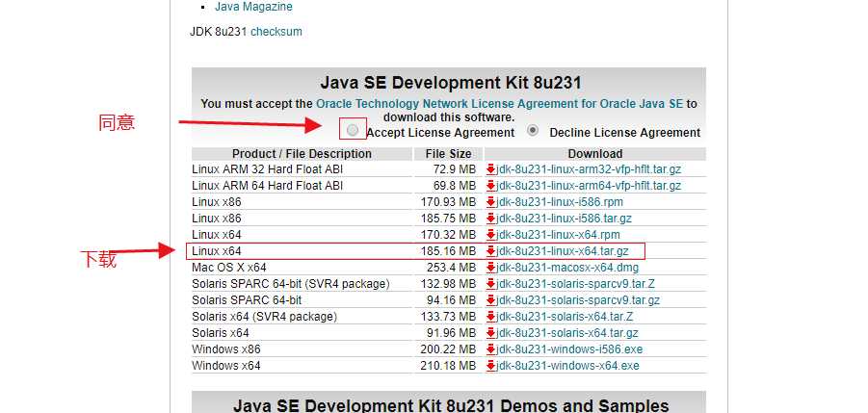The height and width of the screenshot is (413, 868).
Task: Click the 210.18 MB file size value
Action: pos(448,366)
